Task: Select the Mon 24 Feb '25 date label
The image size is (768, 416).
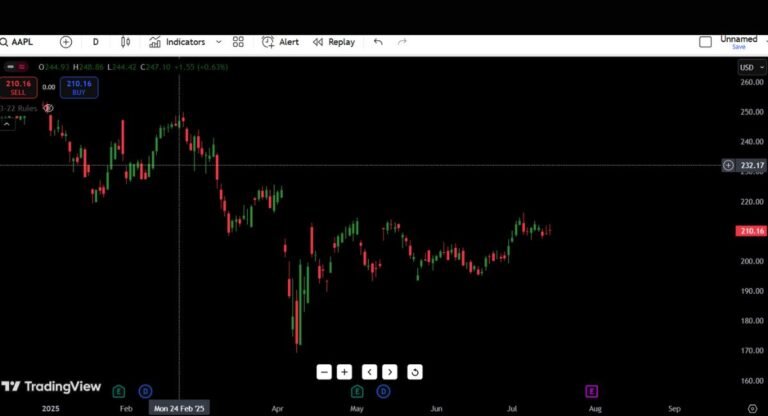Action: tap(179, 409)
